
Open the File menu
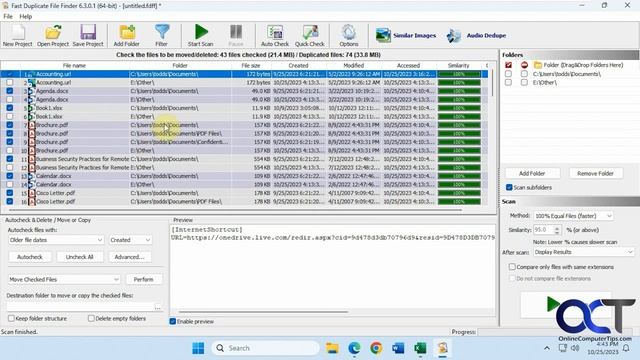(8, 16)
